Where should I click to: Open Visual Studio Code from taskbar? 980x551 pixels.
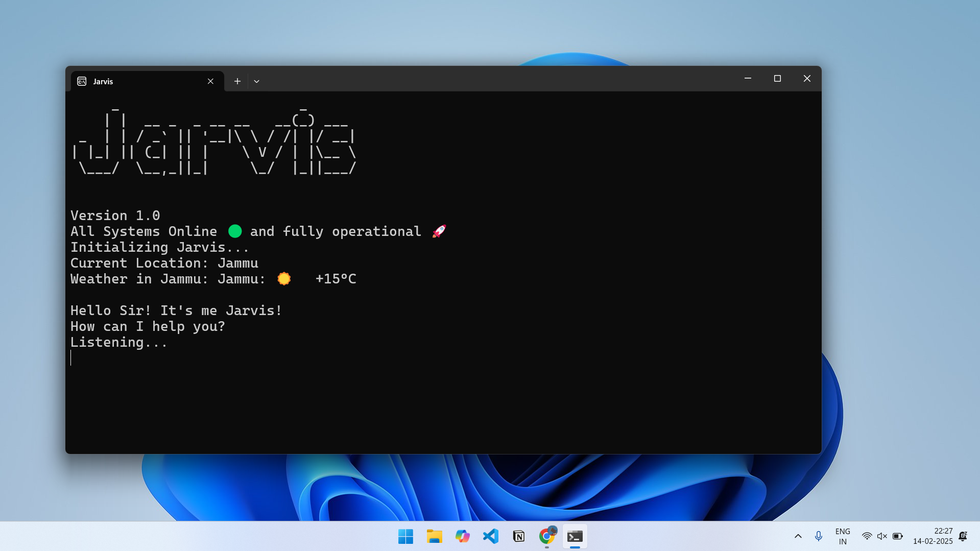pyautogui.click(x=490, y=536)
